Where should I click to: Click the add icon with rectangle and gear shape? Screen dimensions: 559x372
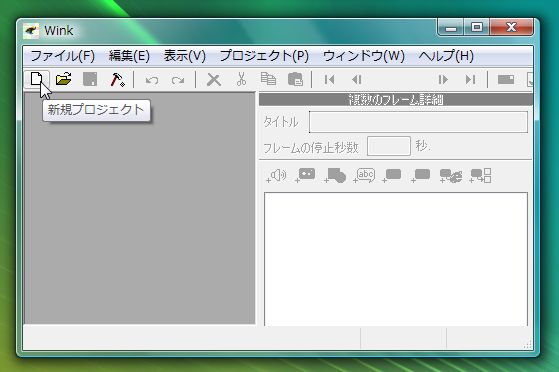click(451, 176)
